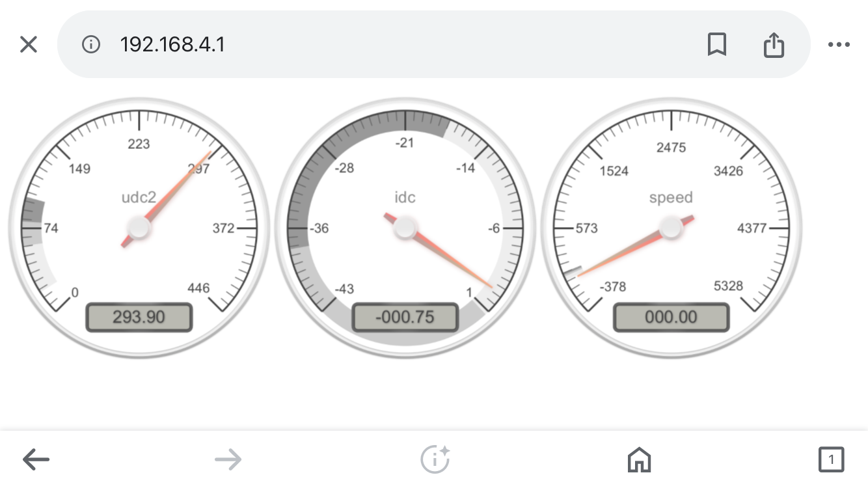Click the speed gauge label
Screen dimensions: 868x488
pos(671,197)
